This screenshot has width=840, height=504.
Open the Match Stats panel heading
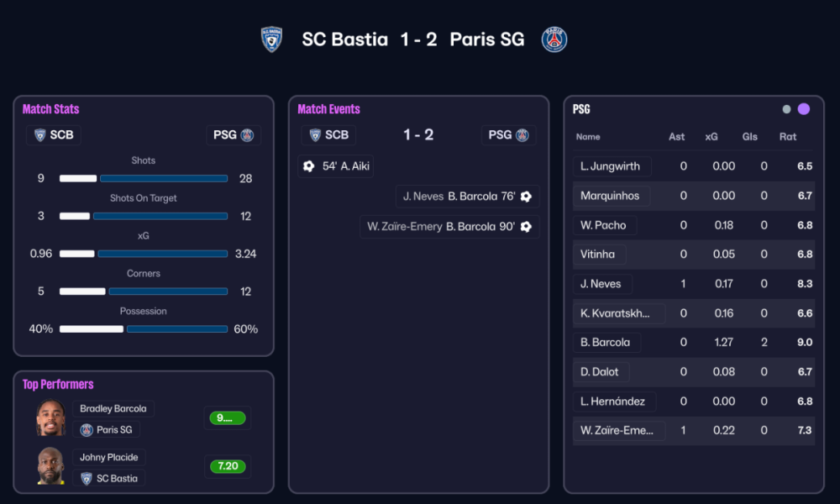coord(50,109)
